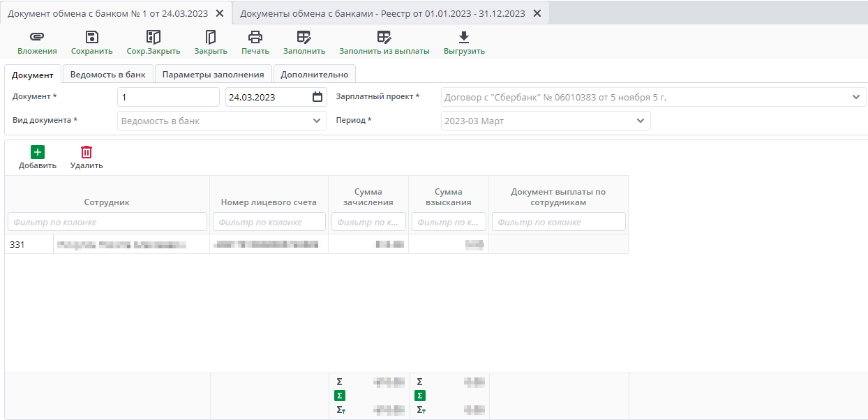Delete row using red Удалить trash icon
This screenshot has width=868, height=420.
click(87, 152)
